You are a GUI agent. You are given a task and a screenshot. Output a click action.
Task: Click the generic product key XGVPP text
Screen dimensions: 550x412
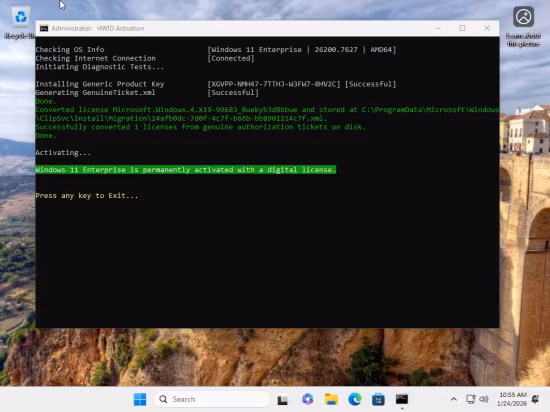pyautogui.click(x=274, y=84)
